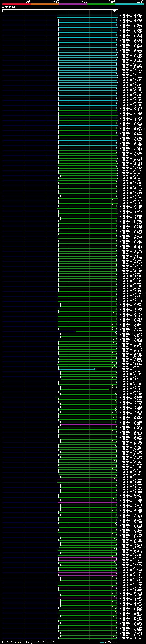146x644 pixels.
Task: Select UniRef100_Q6LI50 entry
Action: click(x=131, y=304)
